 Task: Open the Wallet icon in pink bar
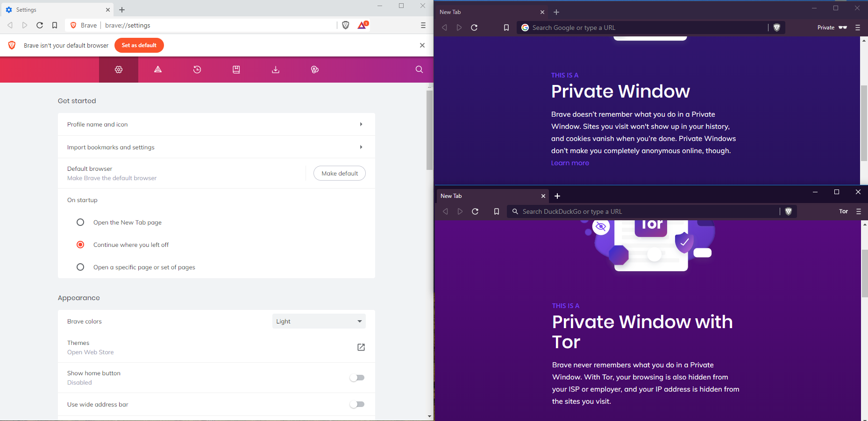pyautogui.click(x=315, y=70)
